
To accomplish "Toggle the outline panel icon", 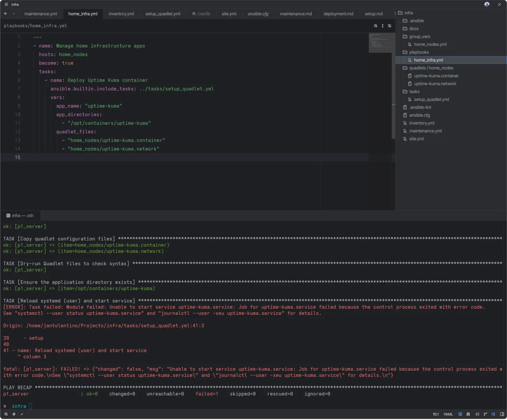I will (x=477, y=414).
